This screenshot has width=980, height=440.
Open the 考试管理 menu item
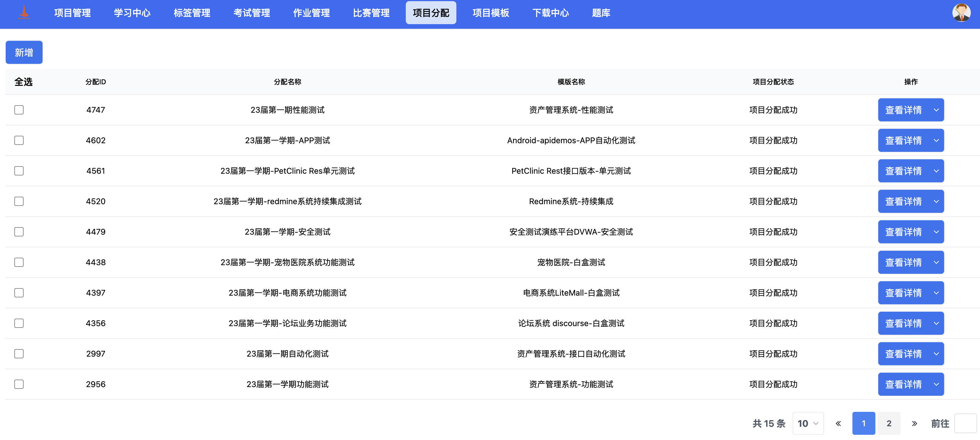tap(251, 13)
